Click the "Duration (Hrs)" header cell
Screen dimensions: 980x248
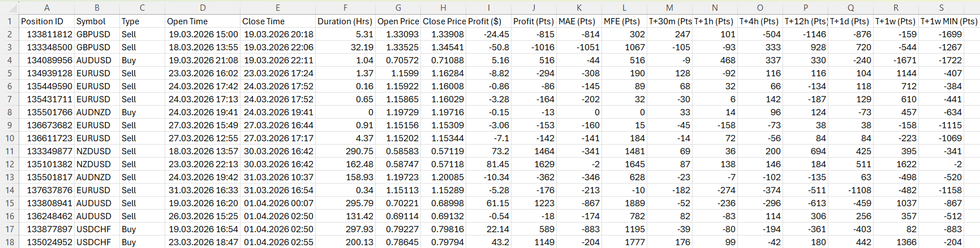click(x=345, y=21)
